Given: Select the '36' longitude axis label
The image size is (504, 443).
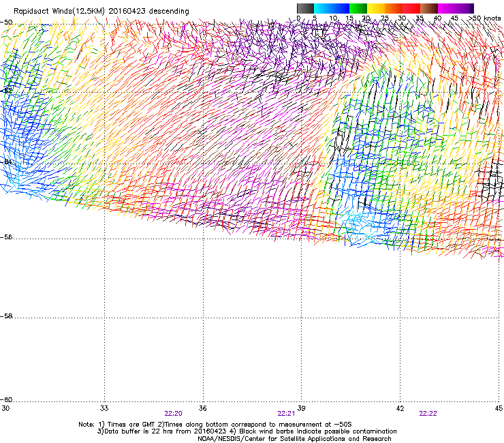Looking at the screenshot, I should coord(203,408).
